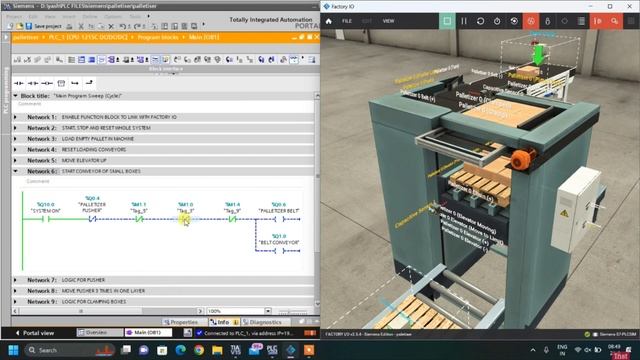
Task: Select the Main [OB1] editor tab
Action: [x=148, y=333]
